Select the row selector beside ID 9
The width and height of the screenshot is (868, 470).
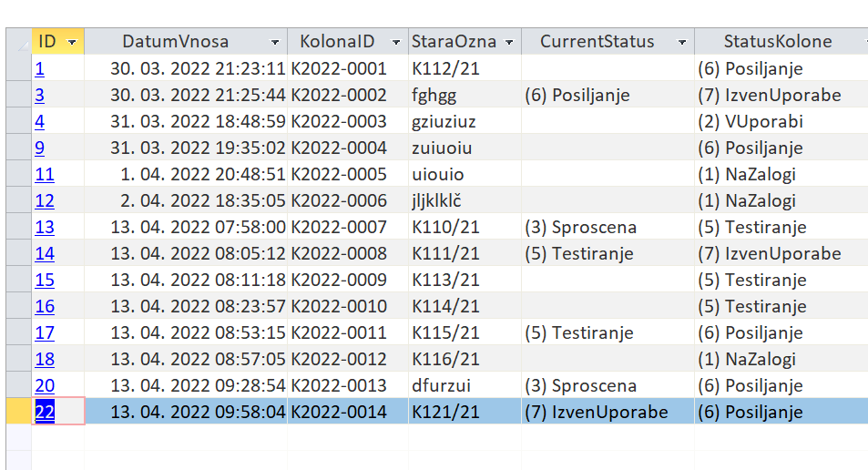click(x=19, y=148)
